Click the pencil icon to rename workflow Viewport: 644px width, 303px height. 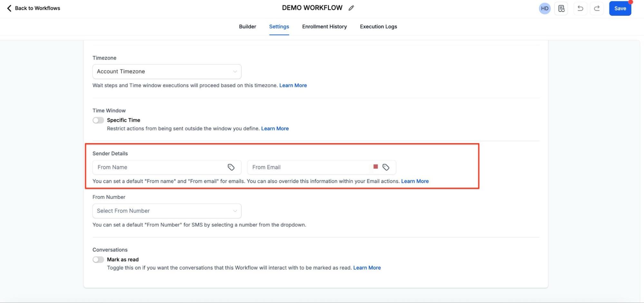(x=351, y=8)
